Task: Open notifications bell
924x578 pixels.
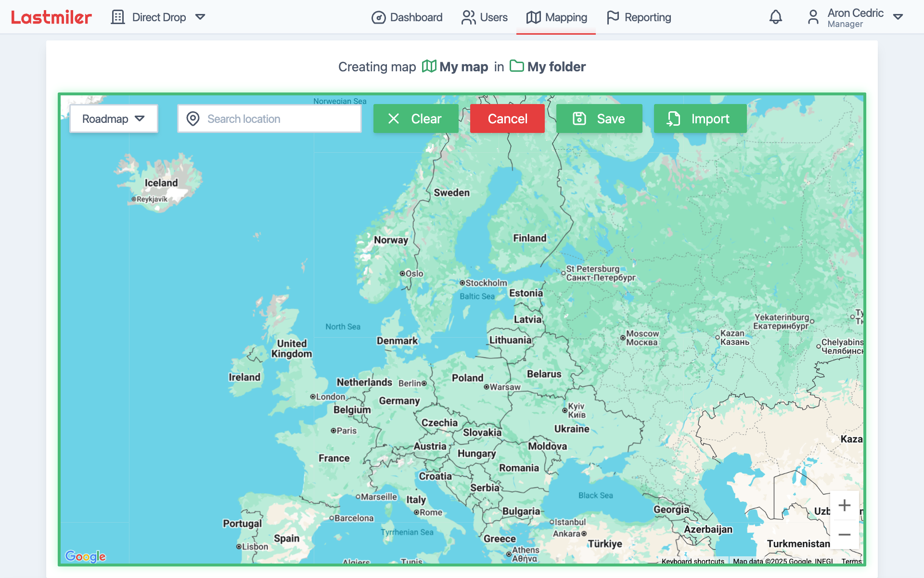Action: pos(775,17)
